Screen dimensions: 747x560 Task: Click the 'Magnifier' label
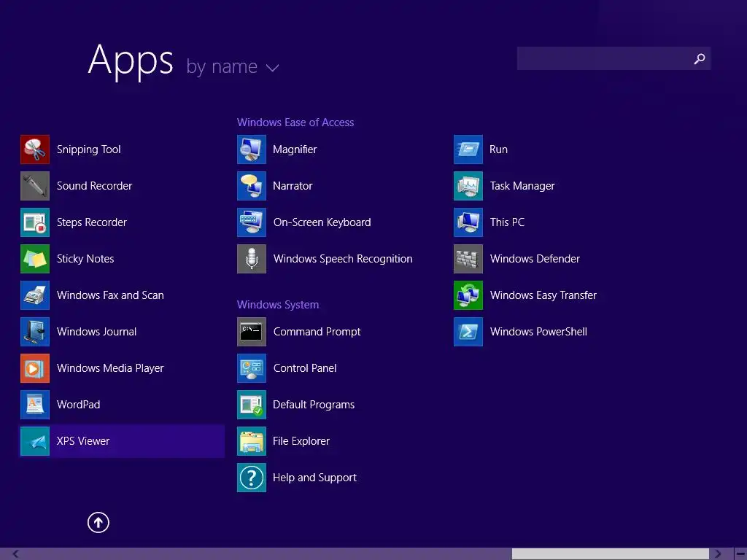(x=295, y=149)
